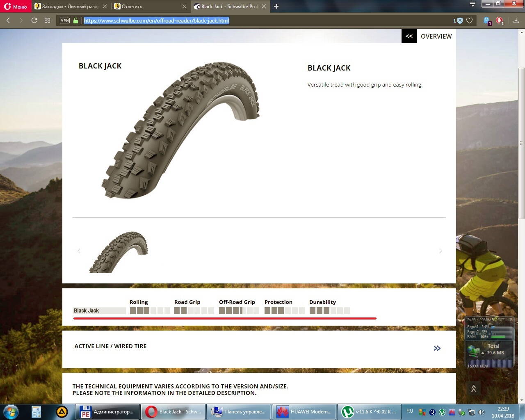Click the heart bookmark icon
Screen dimensions: 525x420
coord(470,21)
